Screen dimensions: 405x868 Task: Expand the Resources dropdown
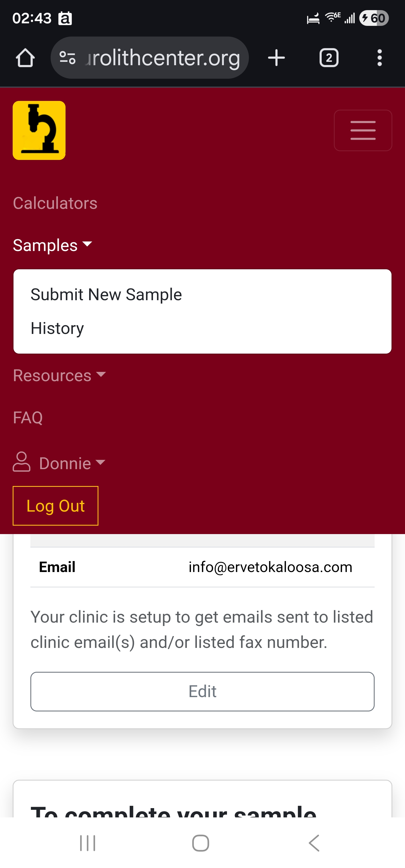pyautogui.click(x=59, y=375)
